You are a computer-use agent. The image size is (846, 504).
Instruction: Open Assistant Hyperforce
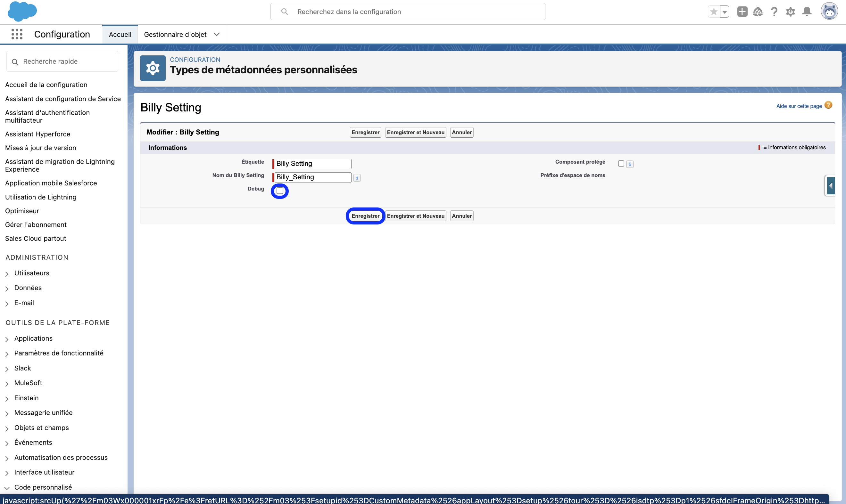(38, 134)
